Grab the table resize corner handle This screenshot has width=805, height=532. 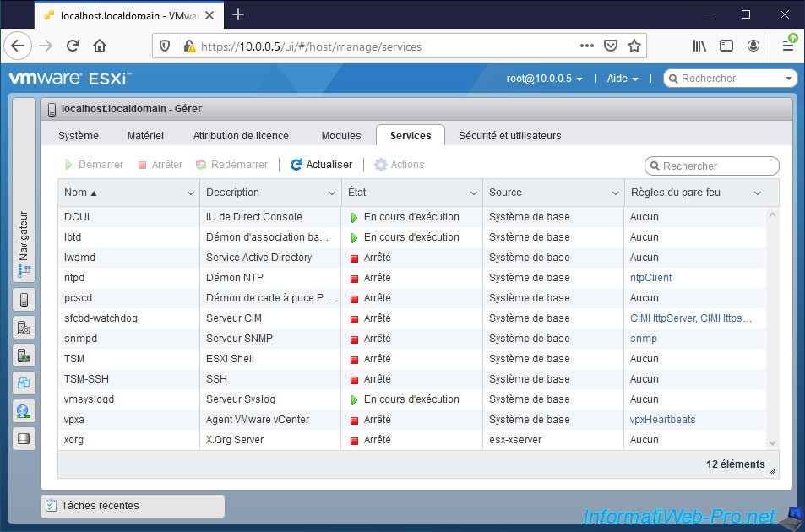point(772,470)
